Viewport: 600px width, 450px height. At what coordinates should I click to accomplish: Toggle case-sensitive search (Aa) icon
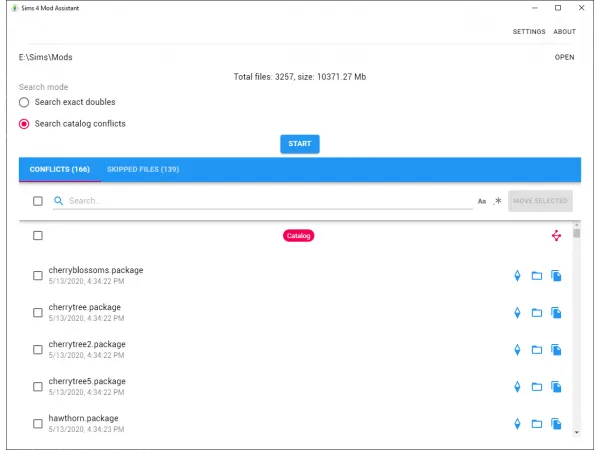482,201
